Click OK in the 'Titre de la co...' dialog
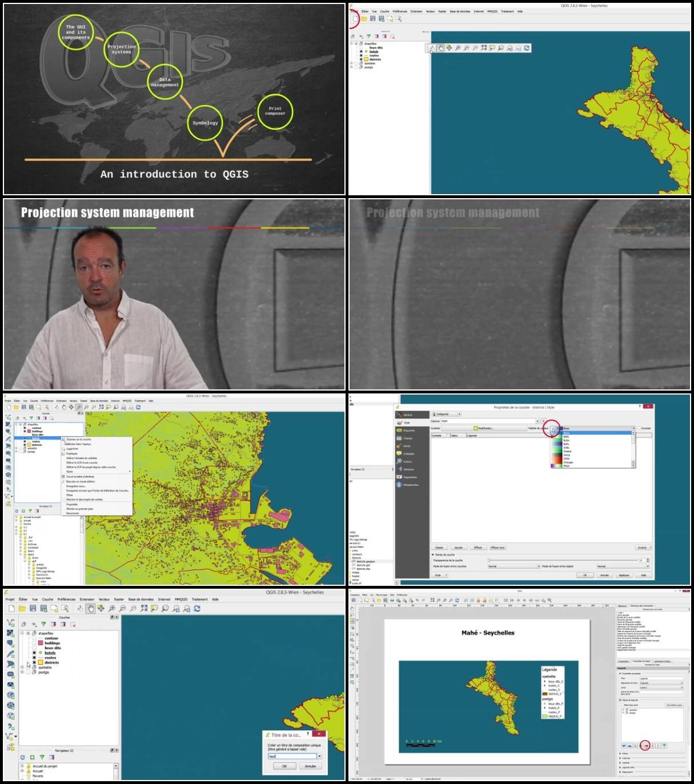This screenshot has width=694, height=784. [x=284, y=766]
